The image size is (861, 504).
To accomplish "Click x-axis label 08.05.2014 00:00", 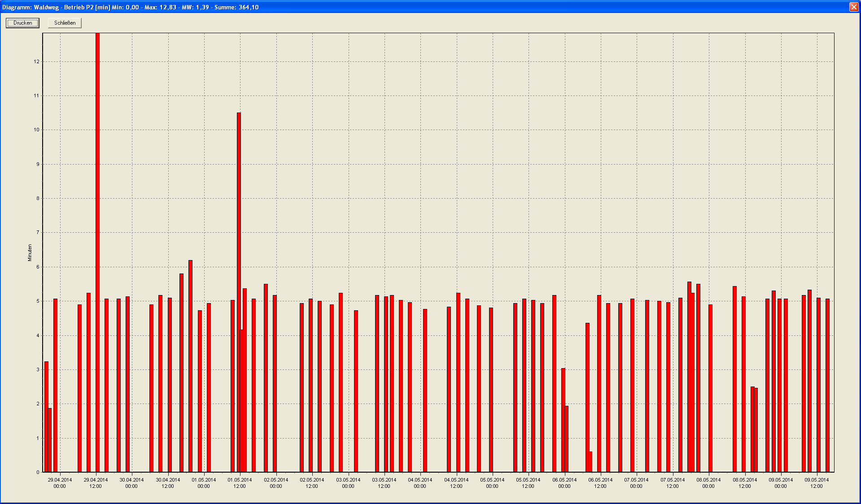I will (x=708, y=483).
